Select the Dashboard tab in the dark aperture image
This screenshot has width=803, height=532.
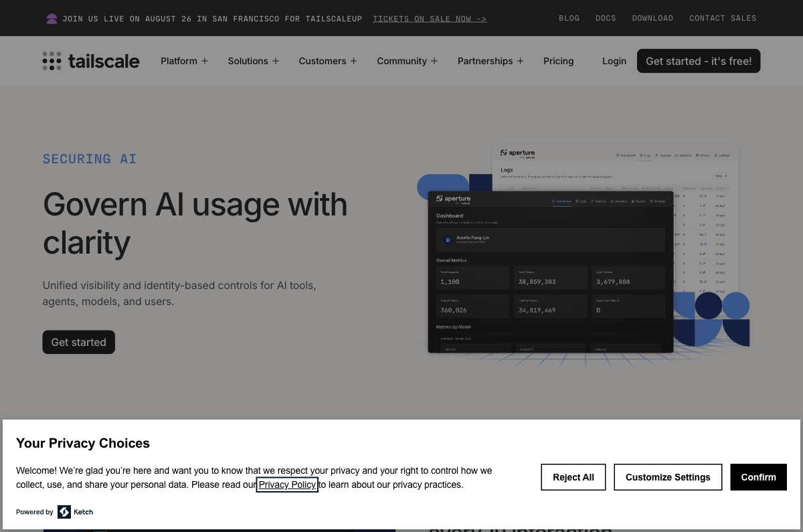click(x=561, y=201)
